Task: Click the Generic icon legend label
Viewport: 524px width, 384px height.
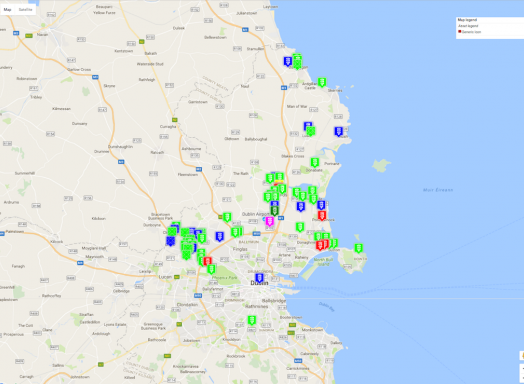Action: point(472,32)
